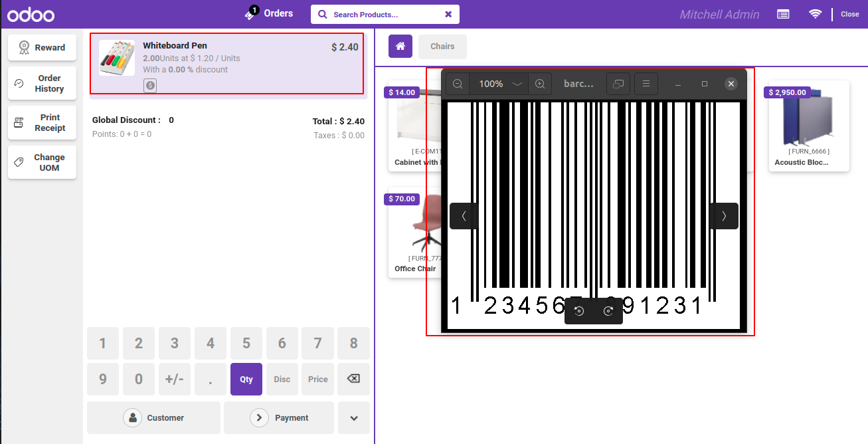Tap numpad key 1
868x444 pixels.
pyautogui.click(x=103, y=344)
